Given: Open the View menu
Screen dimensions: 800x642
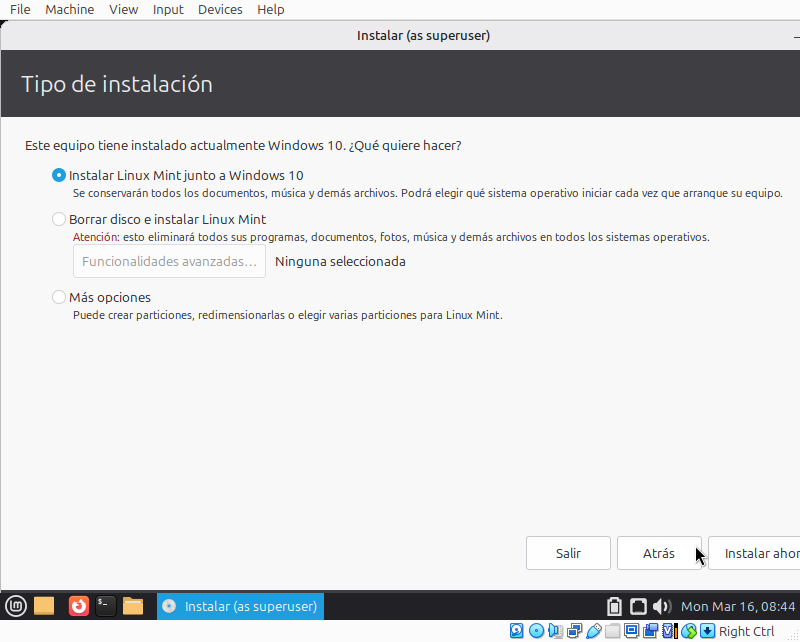Looking at the screenshot, I should [124, 10].
